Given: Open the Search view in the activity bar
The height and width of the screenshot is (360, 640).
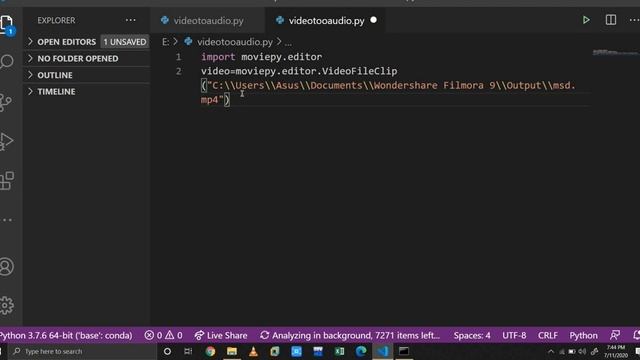Looking at the screenshot, I should click(7, 61).
